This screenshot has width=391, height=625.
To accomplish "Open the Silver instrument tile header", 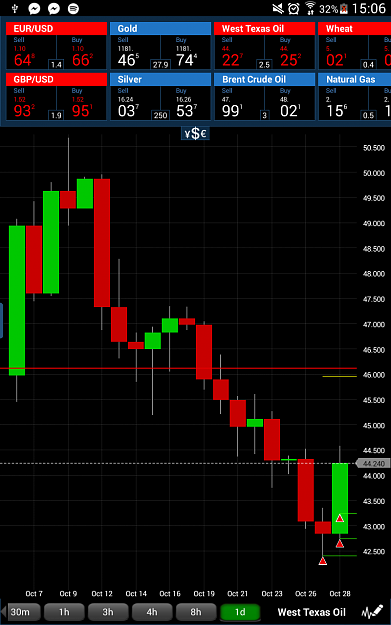I will tap(160, 79).
